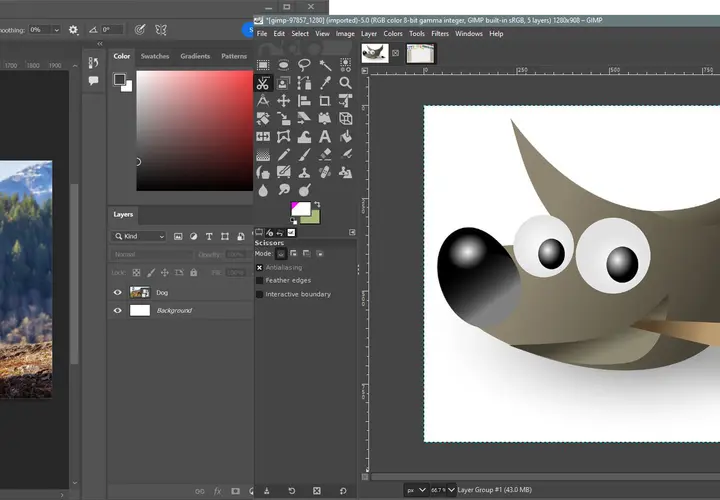Open the layer blend mode Normal dropdown
Image resolution: width=720 pixels, height=500 pixels.
tap(152, 254)
